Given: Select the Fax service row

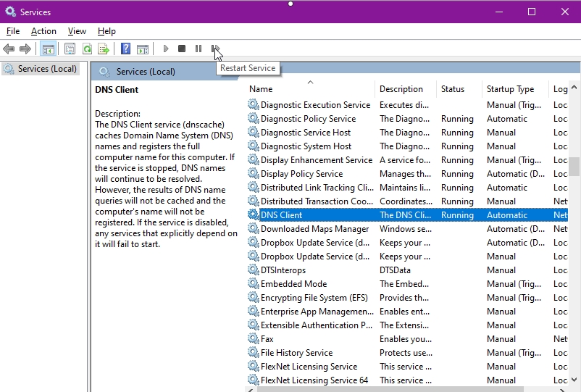Looking at the screenshot, I should click(x=407, y=339).
